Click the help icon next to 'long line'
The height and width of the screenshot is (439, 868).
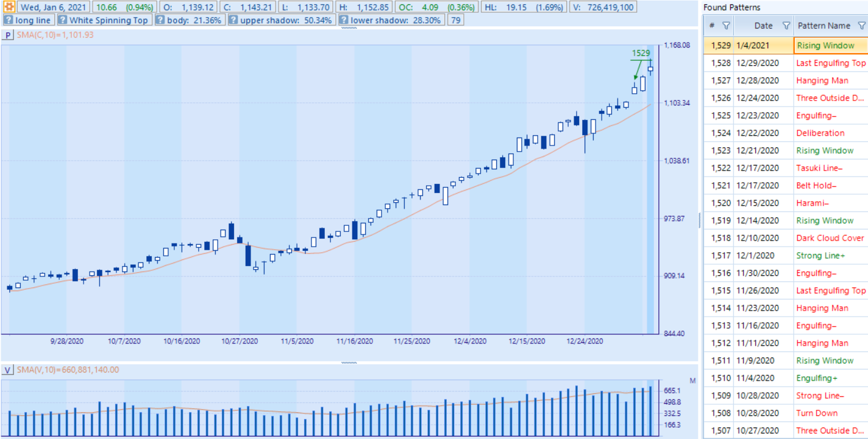9,20
